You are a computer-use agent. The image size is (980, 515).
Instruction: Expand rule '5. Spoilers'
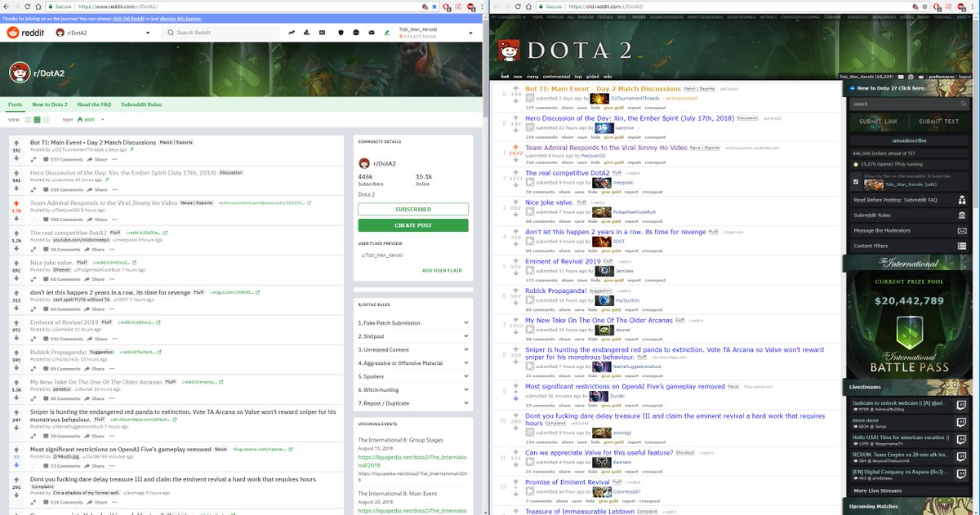tap(412, 376)
